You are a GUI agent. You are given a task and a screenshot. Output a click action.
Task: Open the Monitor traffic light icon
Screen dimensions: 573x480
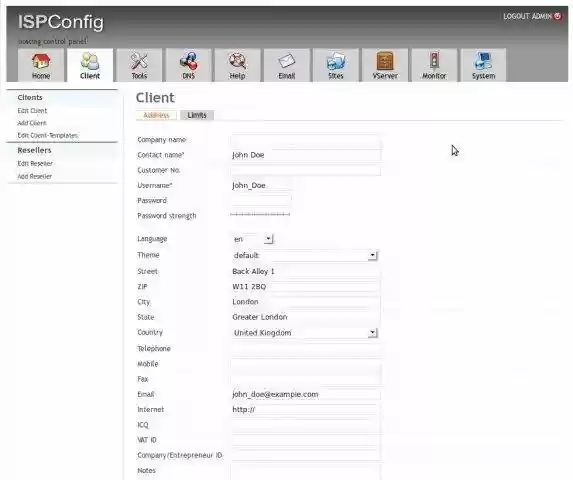(434, 61)
